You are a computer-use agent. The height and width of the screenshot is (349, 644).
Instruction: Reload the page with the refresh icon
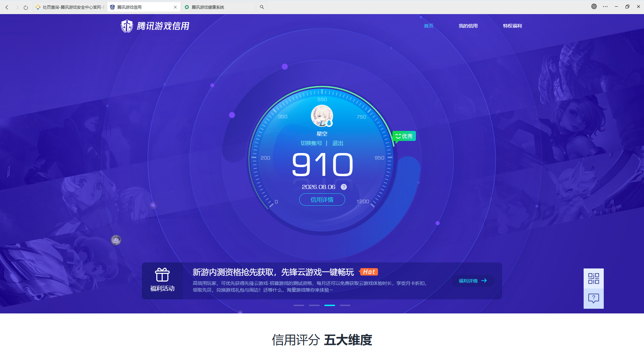coord(26,7)
